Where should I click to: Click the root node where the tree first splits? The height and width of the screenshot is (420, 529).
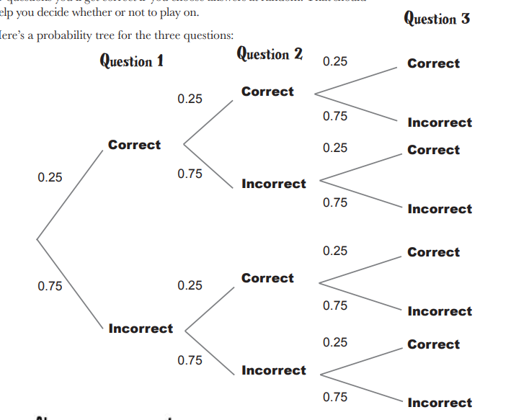coord(37,236)
